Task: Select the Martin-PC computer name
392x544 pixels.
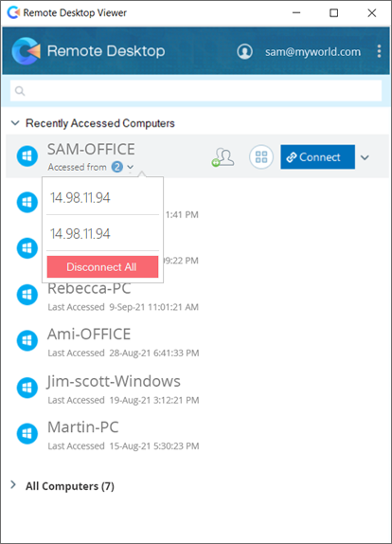Action: pyautogui.click(x=83, y=427)
